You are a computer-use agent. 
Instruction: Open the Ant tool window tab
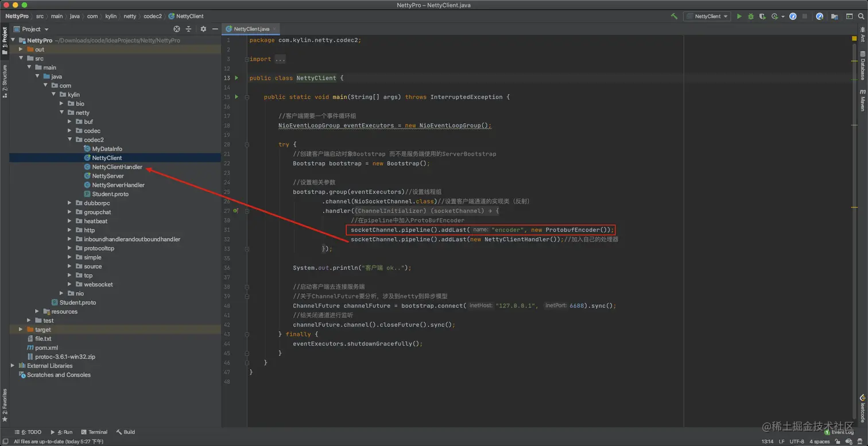[x=862, y=35]
